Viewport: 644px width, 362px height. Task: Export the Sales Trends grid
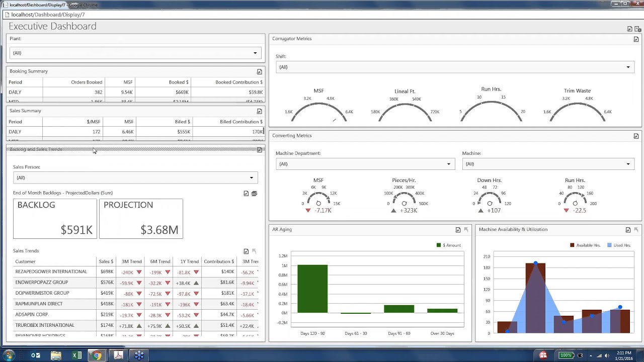246,251
